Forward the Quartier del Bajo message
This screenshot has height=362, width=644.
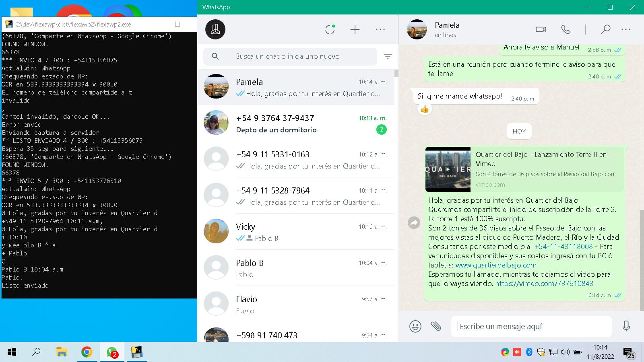414,222
